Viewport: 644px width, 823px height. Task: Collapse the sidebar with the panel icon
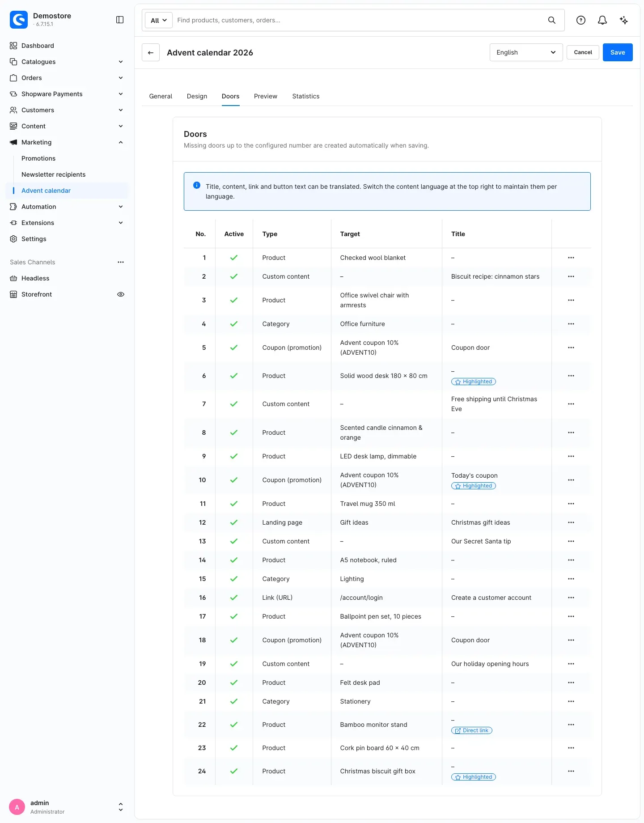120,20
